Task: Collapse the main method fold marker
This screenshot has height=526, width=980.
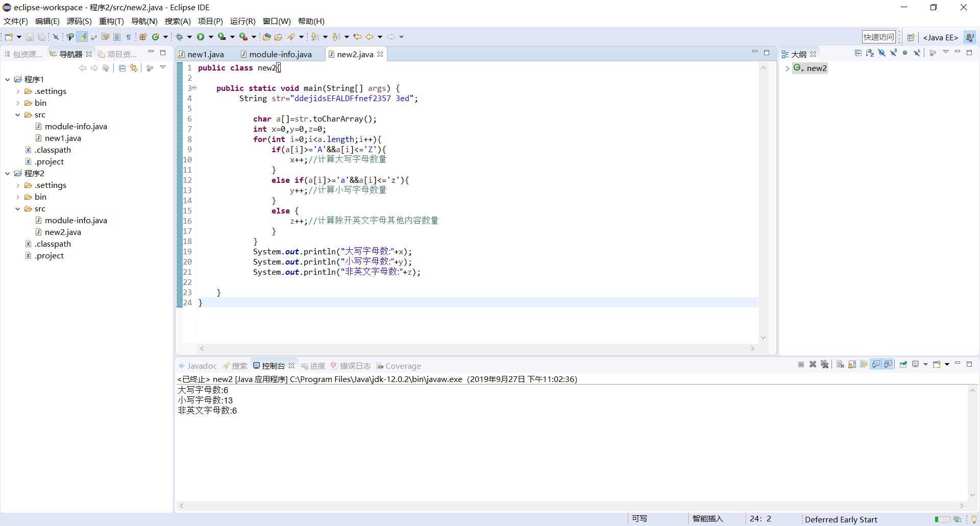Action: pos(194,88)
